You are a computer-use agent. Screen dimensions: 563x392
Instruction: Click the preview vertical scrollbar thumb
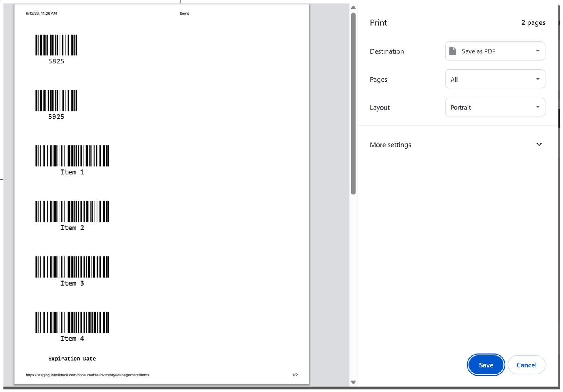click(353, 104)
